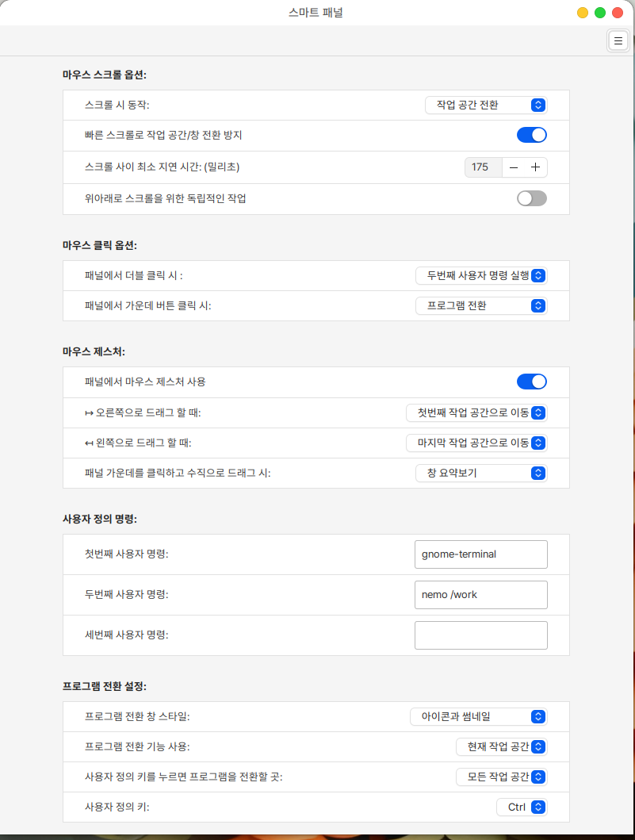The height and width of the screenshot is (840, 635).
Task: Change the 왼쪽으로 드래그 할 때 action dropdown
Action: click(x=476, y=443)
